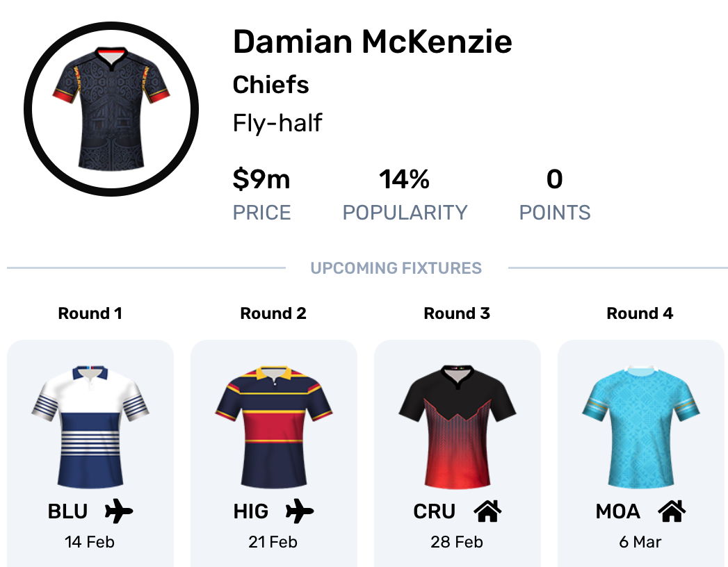Click the Chiefs team name
Viewport: 728px width, 567px height.
click(271, 85)
